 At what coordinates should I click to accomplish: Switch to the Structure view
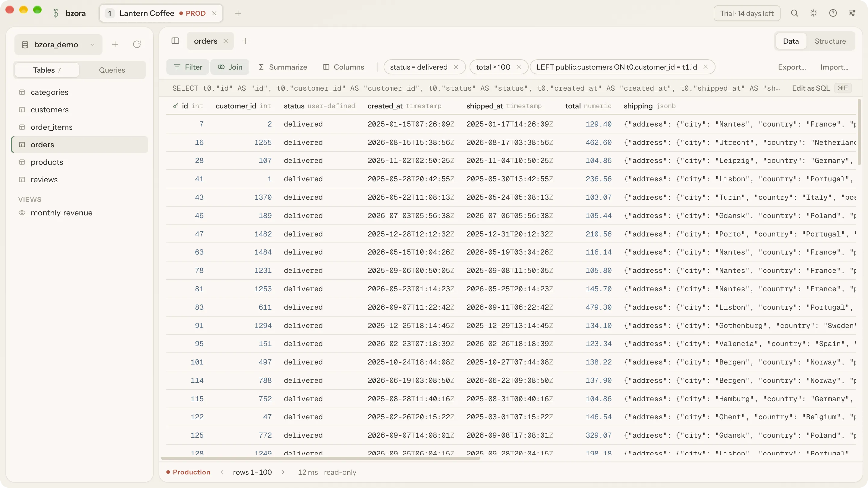tap(830, 41)
